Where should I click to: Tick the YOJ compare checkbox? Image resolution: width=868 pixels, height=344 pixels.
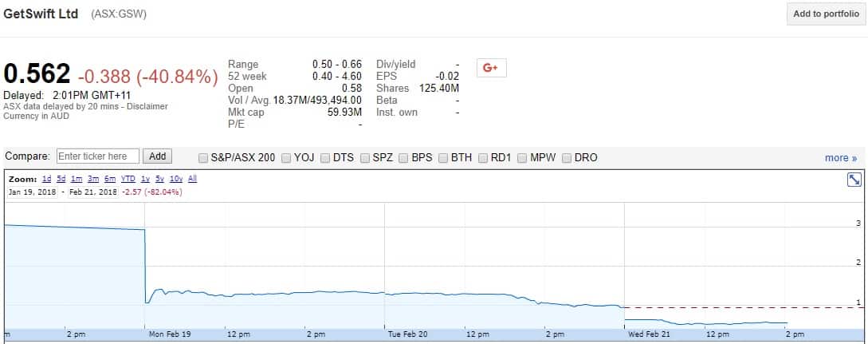pos(286,158)
